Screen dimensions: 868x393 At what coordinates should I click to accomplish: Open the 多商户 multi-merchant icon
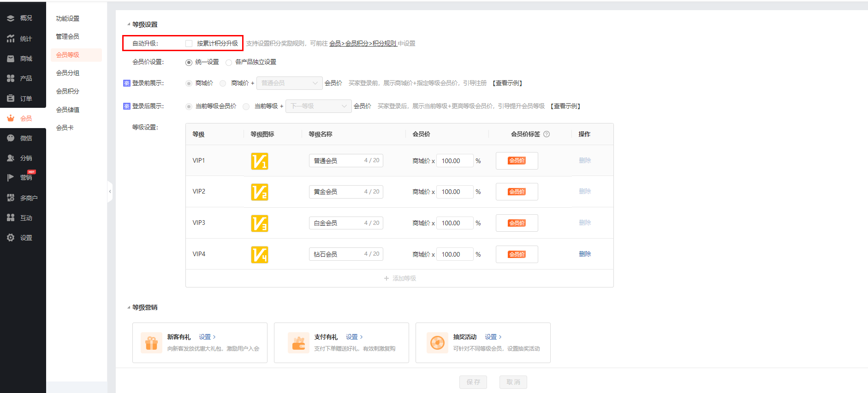pyautogui.click(x=11, y=198)
